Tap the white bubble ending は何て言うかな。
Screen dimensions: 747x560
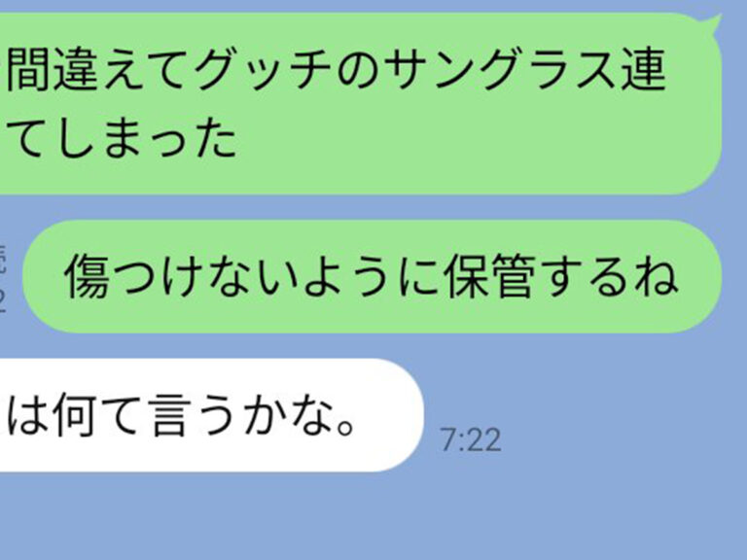[x=211, y=415]
